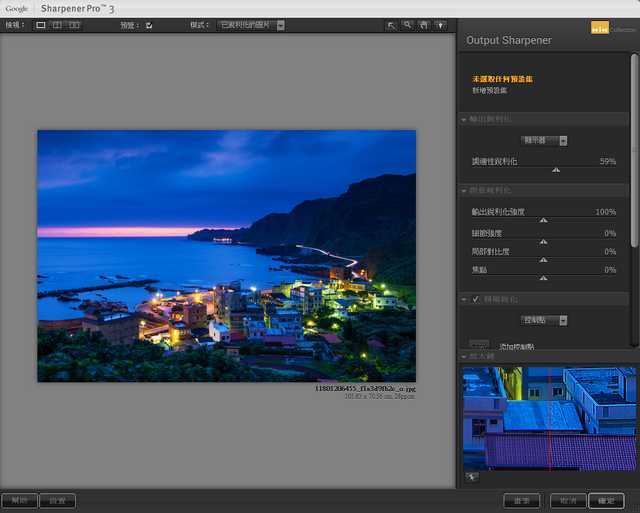This screenshot has height=513, width=640.
Task: Collapse the creative sharpening section
Action: pos(465,191)
